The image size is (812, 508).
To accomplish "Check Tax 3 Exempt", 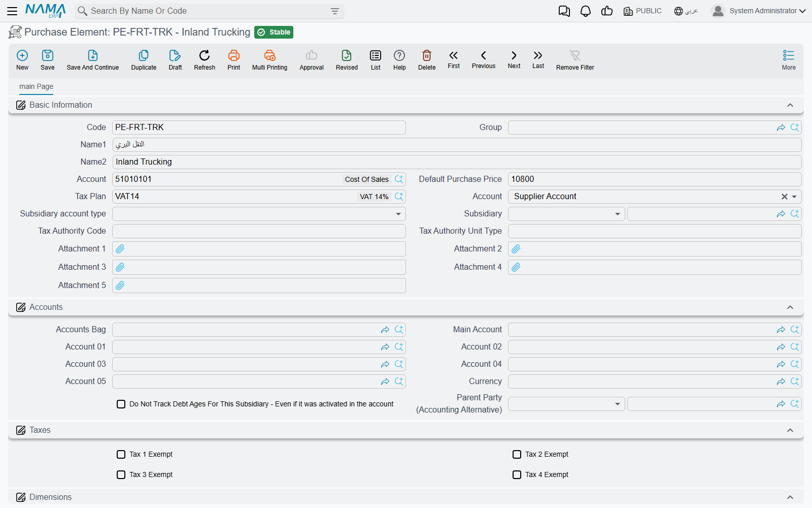I will pyautogui.click(x=121, y=475).
